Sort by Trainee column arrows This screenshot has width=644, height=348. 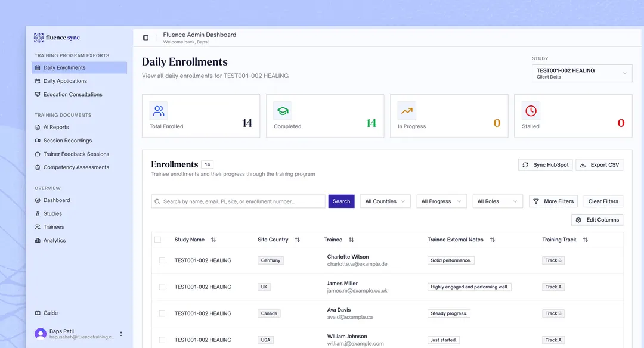(x=351, y=240)
